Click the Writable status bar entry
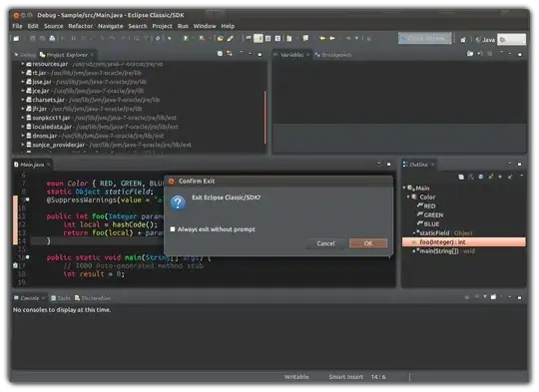Viewport: 539px width, 392px height. coord(296,377)
